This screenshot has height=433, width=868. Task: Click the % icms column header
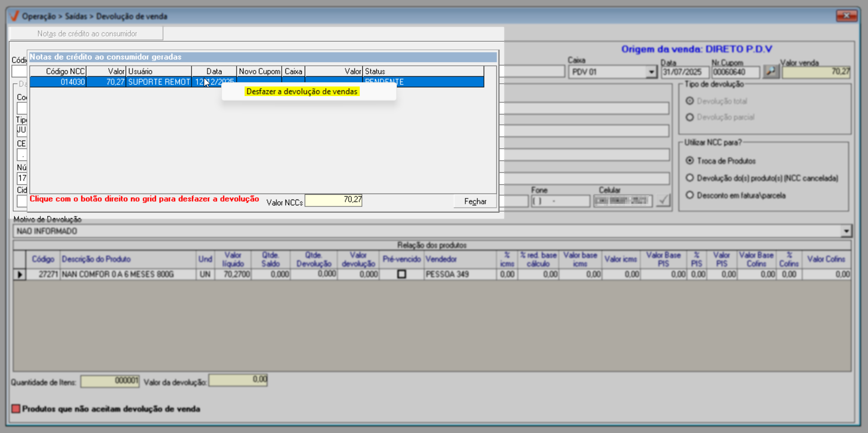[x=507, y=259]
